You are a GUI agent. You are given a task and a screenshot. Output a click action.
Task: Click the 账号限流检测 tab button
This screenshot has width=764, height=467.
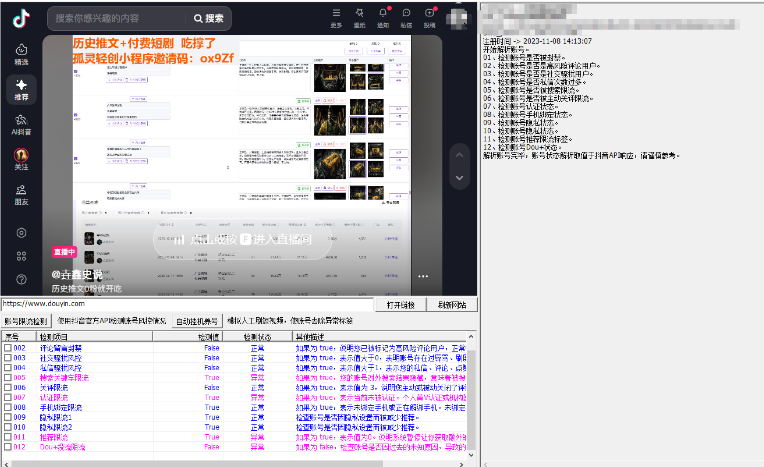pos(25,321)
